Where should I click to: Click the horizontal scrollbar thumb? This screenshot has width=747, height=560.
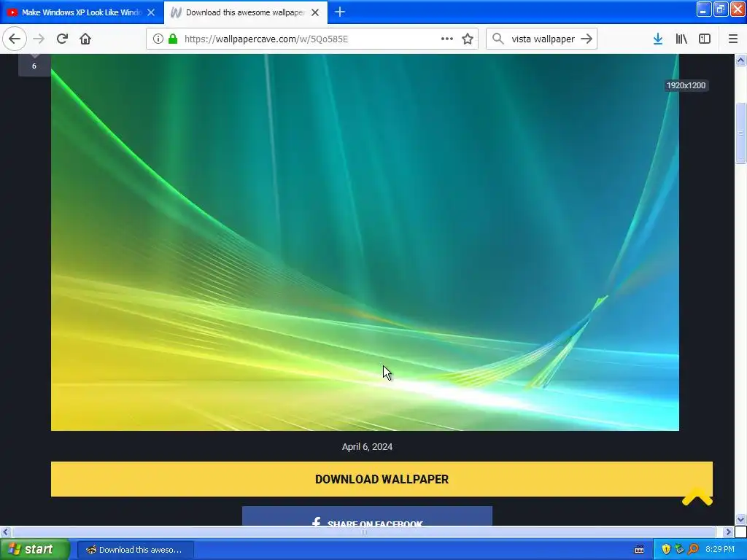point(363,532)
